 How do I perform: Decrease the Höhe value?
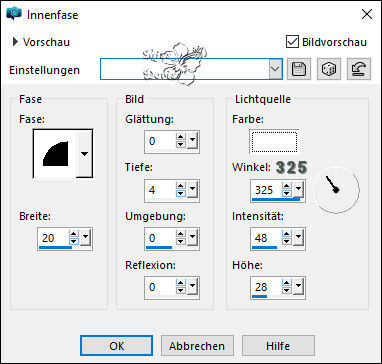(x=286, y=290)
